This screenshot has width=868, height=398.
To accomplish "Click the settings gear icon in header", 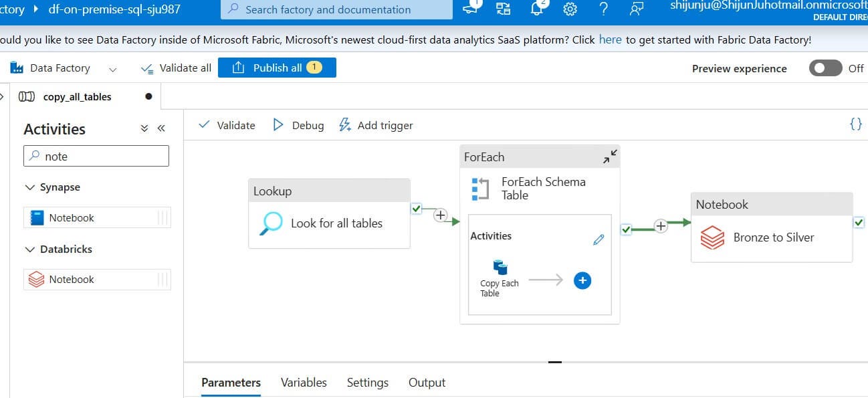I will [x=570, y=9].
